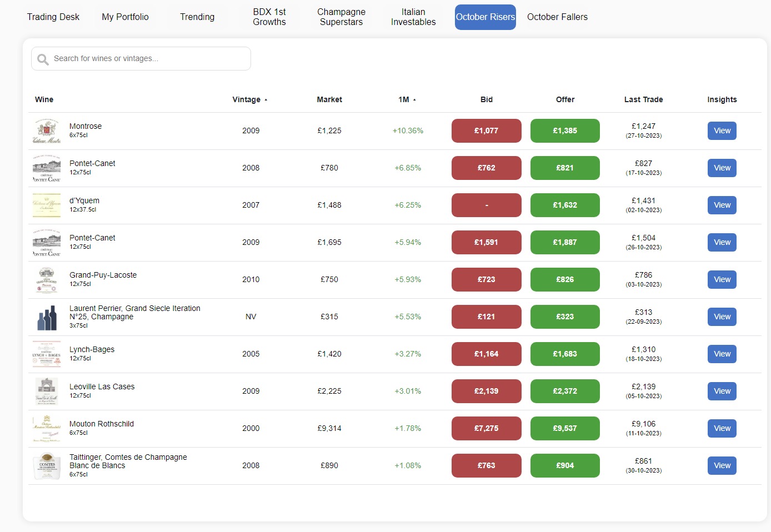This screenshot has height=532, width=771.
Task: Click Montrose 2009 label thumbnail
Action: click(47, 131)
